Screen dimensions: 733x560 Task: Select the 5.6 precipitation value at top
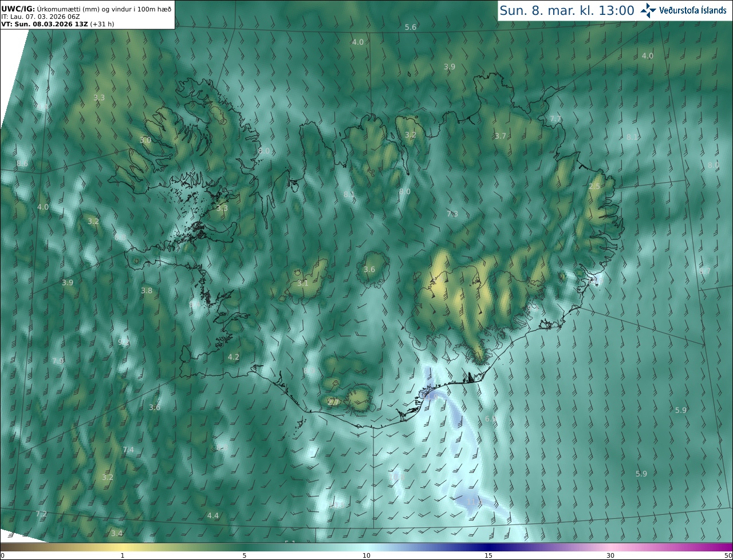click(x=411, y=27)
